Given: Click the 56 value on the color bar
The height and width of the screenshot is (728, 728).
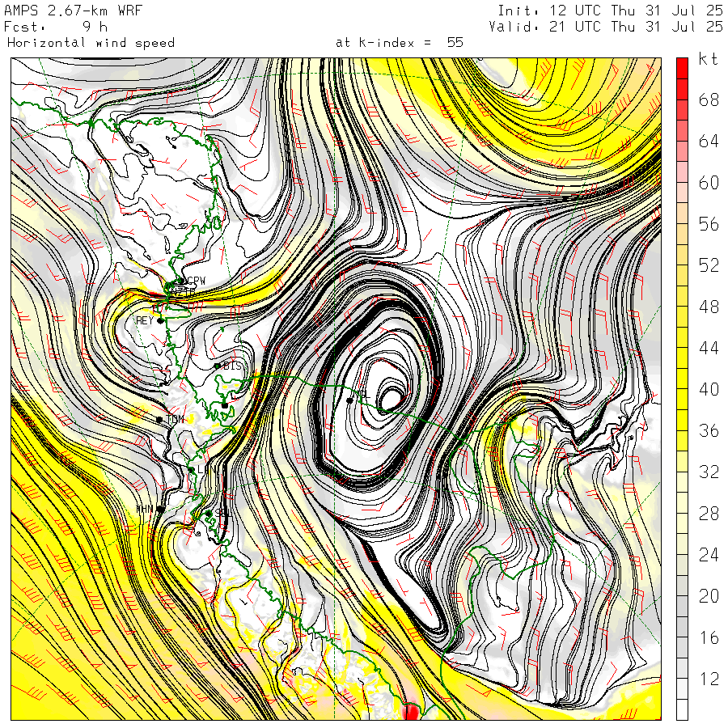Looking at the screenshot, I should tap(709, 224).
